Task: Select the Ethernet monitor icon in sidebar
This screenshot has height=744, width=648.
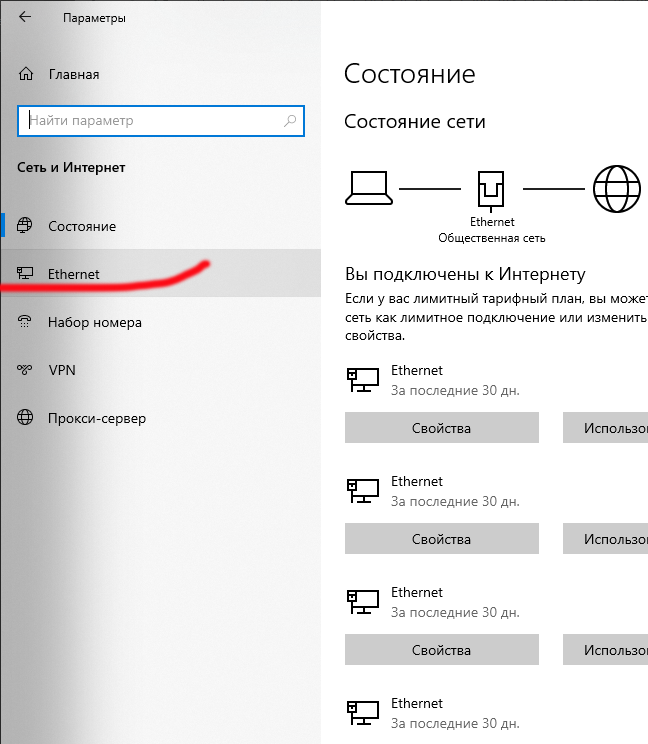Action: point(25,273)
